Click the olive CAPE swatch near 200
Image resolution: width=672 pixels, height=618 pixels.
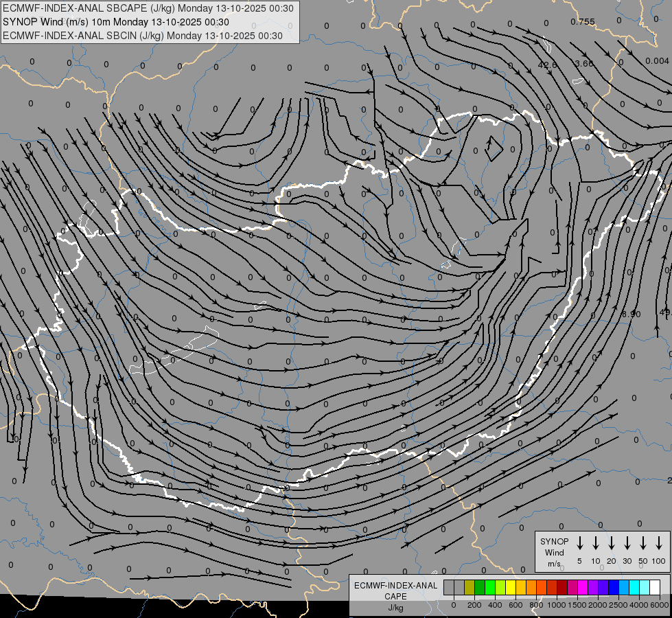pyautogui.click(x=470, y=587)
